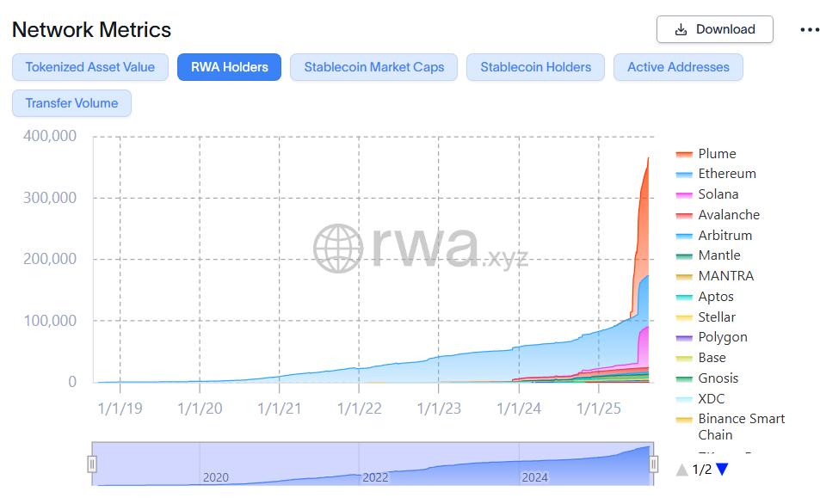Open the Transfer Volume tab
This screenshot has width=820, height=504.
coord(71,103)
